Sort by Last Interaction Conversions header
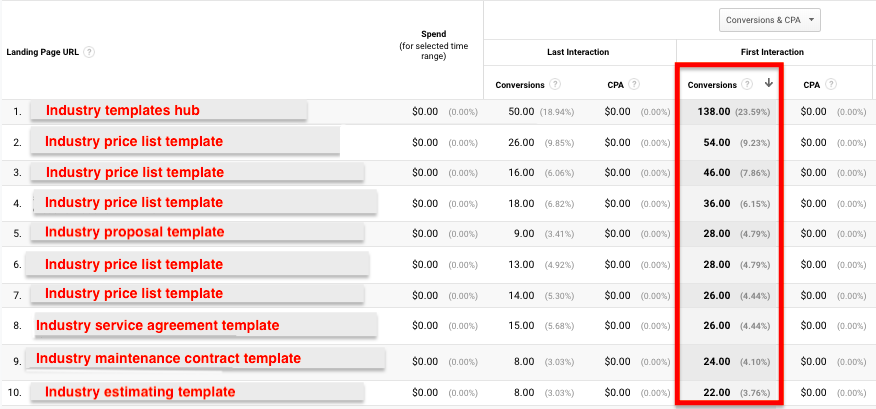876x409 pixels. tap(520, 85)
